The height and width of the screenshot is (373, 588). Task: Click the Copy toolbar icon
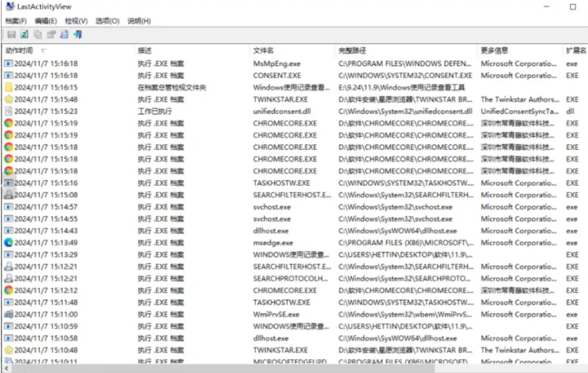[37, 34]
